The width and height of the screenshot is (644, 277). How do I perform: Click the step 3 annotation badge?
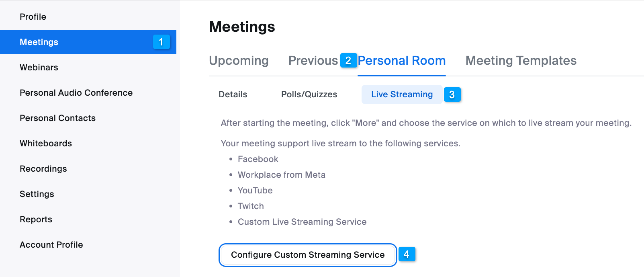click(452, 94)
